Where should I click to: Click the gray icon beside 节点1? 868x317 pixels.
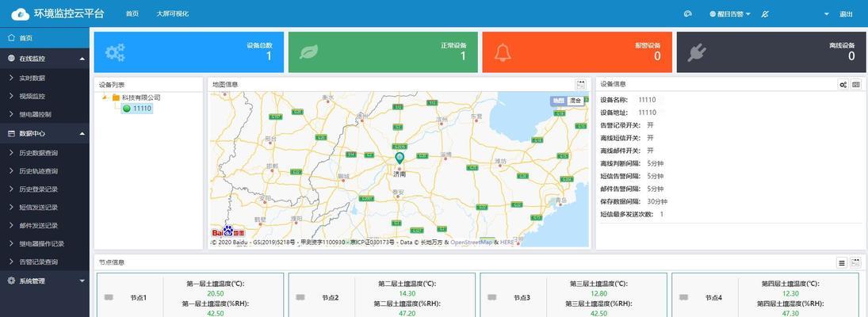109,298
